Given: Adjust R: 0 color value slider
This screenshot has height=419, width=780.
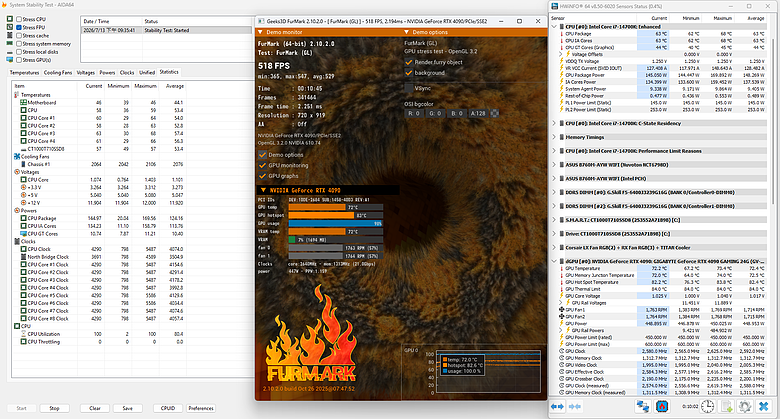Looking at the screenshot, I should (x=414, y=113).
